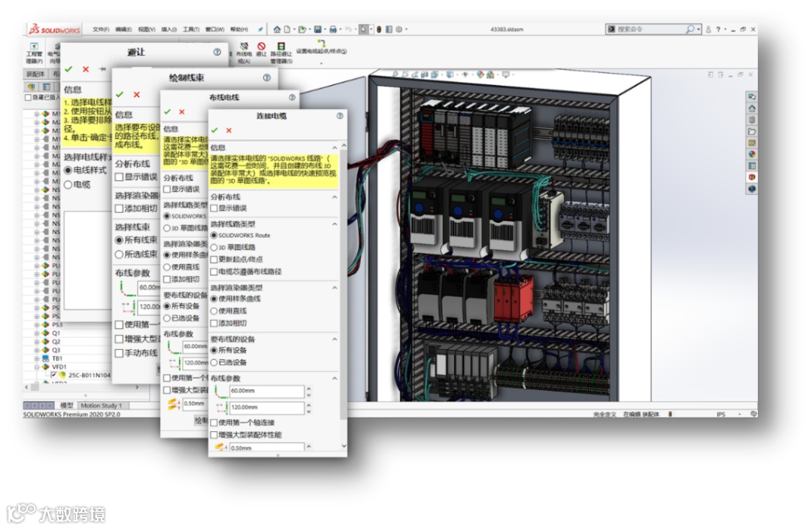
Task: Click the Rebuild traffic light icon
Action: tap(379, 29)
